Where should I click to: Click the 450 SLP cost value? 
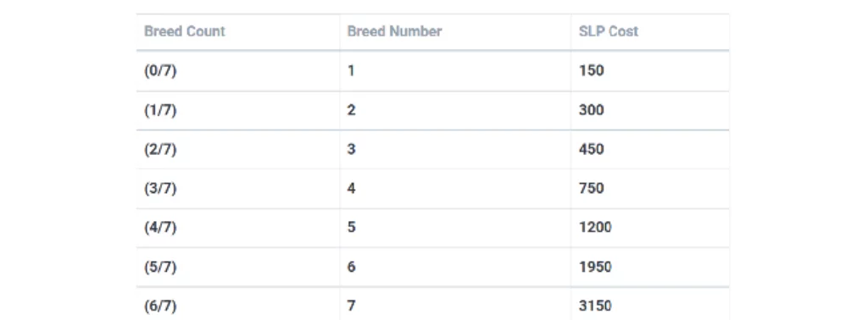click(591, 150)
